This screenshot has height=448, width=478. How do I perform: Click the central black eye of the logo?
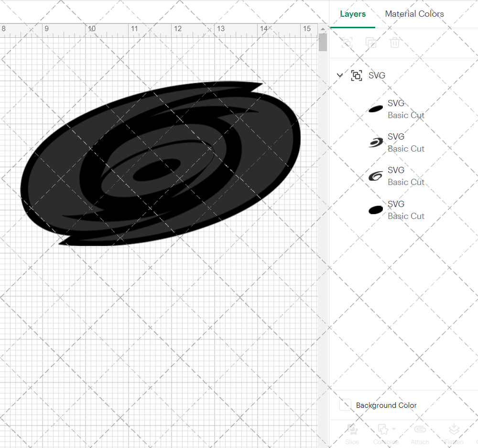click(157, 170)
